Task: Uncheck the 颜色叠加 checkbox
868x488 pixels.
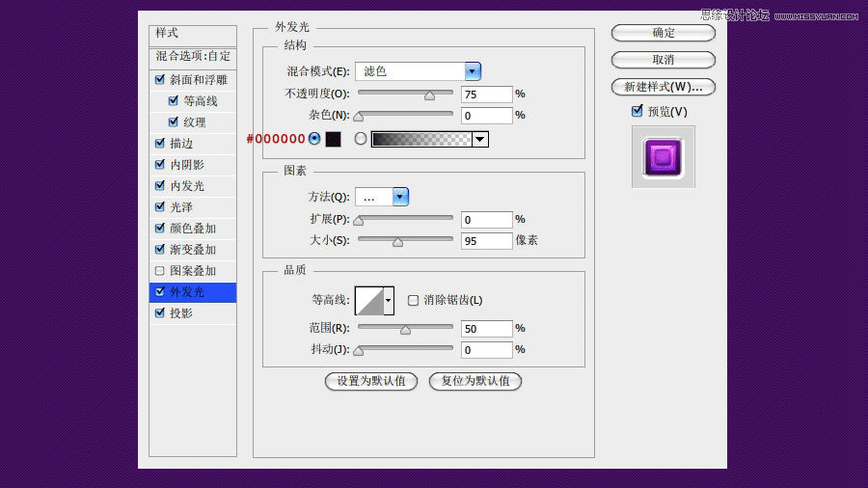Action: pos(160,228)
